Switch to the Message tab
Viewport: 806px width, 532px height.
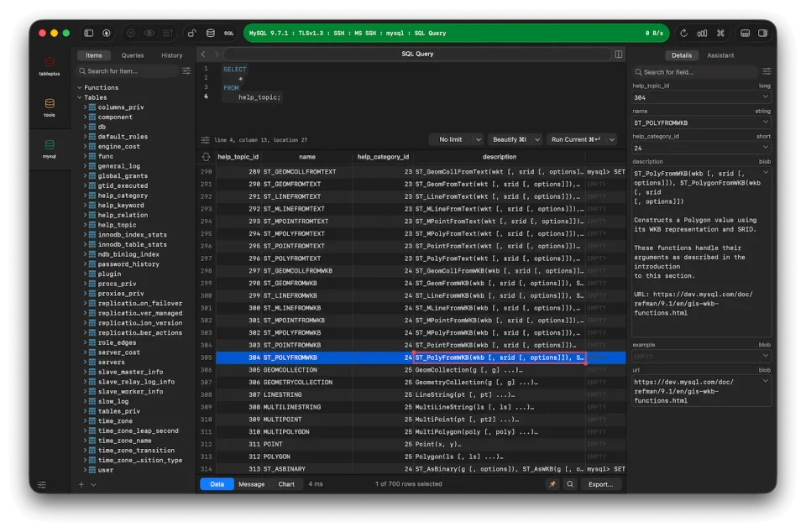(x=251, y=483)
